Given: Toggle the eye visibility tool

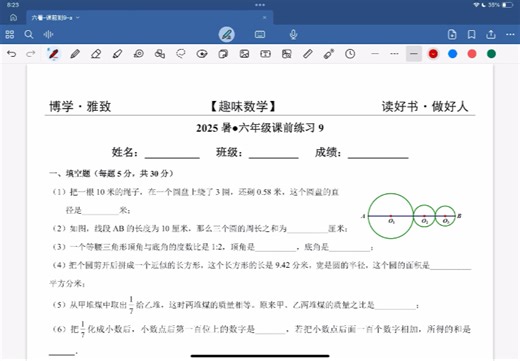Looking at the screenshot, I should [x=202, y=54].
